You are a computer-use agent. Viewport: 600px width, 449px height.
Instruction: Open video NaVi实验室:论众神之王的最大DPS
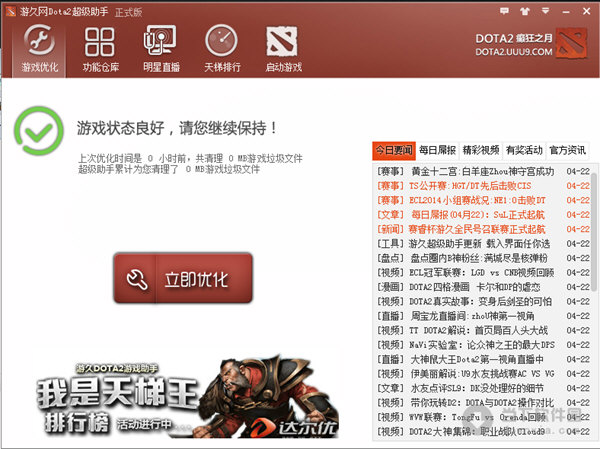(482, 345)
